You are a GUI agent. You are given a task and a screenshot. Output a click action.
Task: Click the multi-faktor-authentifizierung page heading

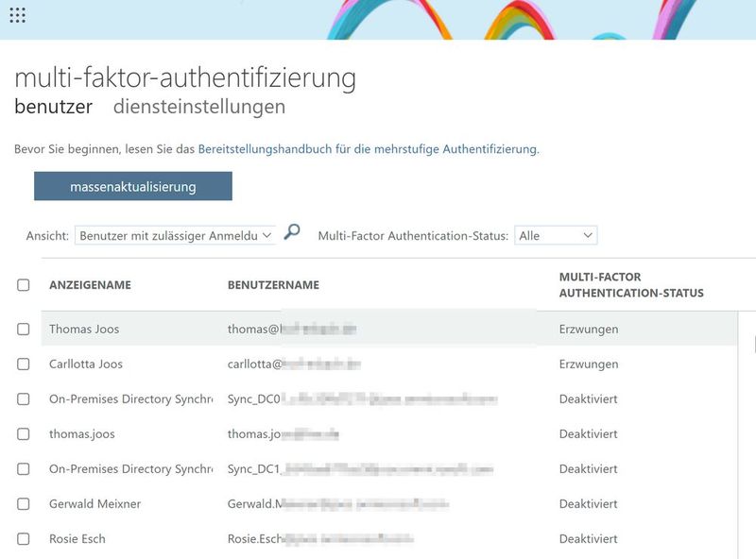tap(185, 77)
